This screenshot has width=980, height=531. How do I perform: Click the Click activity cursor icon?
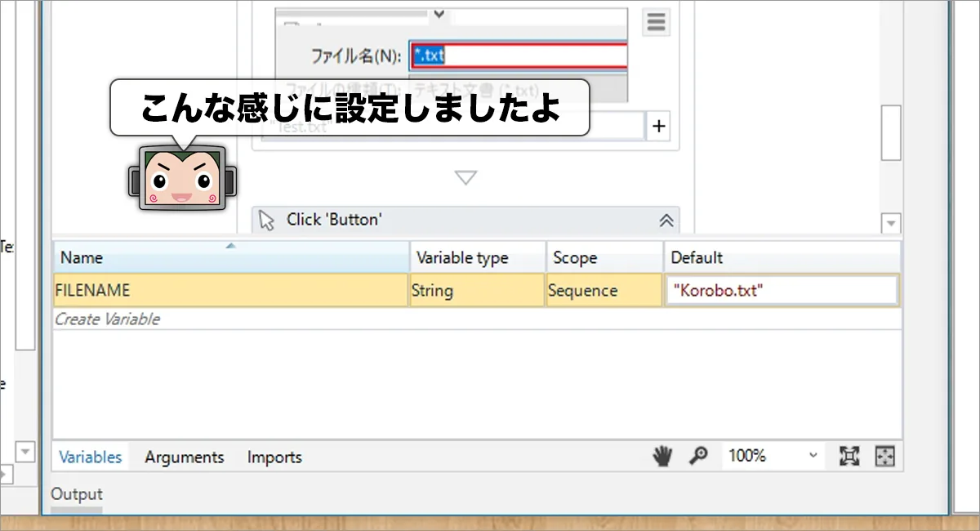pos(267,220)
